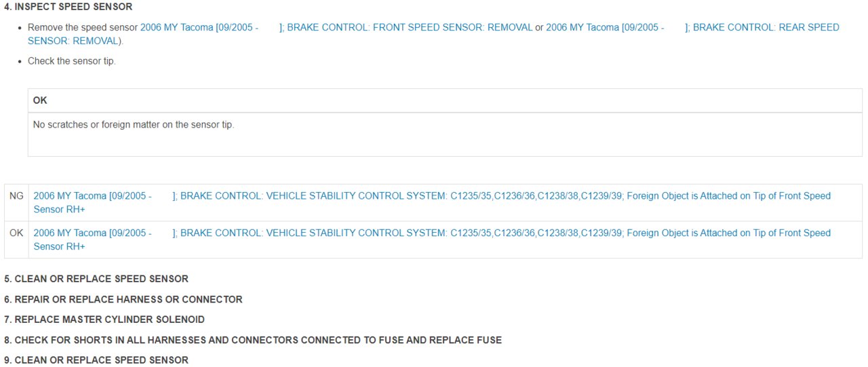Click the bullet before 'Remove the speed sensor'
The image size is (868, 367).
pyautogui.click(x=21, y=28)
